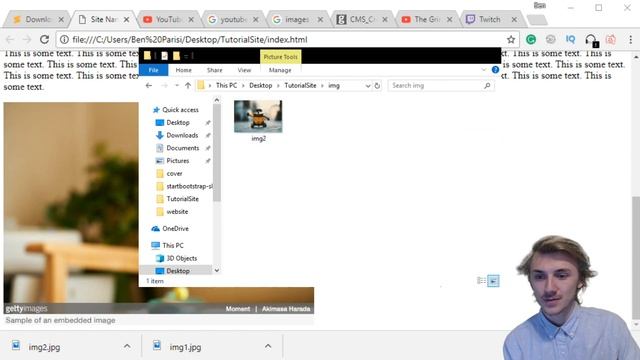Open the View ribbon tab

coord(244,70)
